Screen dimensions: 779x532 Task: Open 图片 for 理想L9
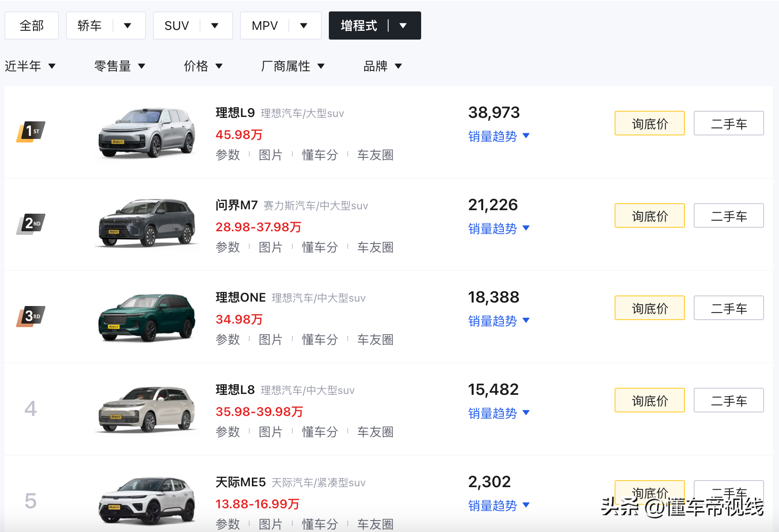(270, 155)
